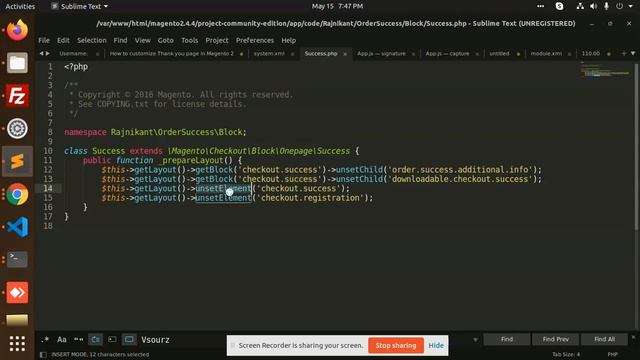Viewport: 640px width, 360px height.
Task: Toggle wrap search option in find bar
Action: 95,340
